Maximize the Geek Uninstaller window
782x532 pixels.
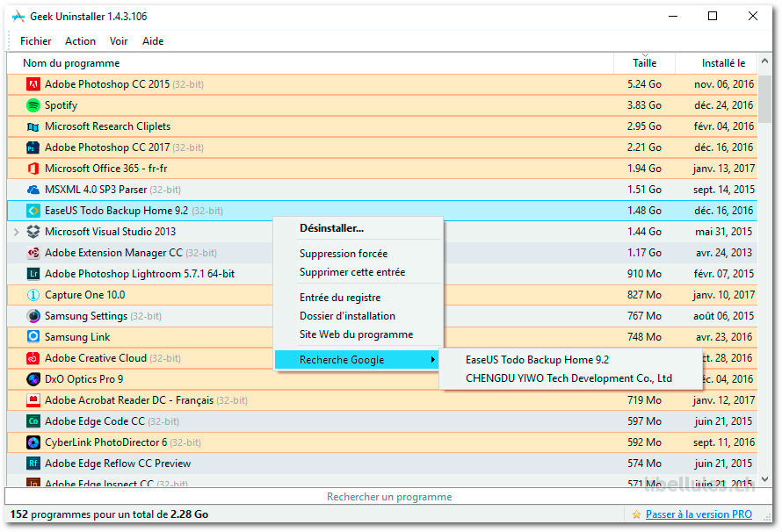click(713, 16)
